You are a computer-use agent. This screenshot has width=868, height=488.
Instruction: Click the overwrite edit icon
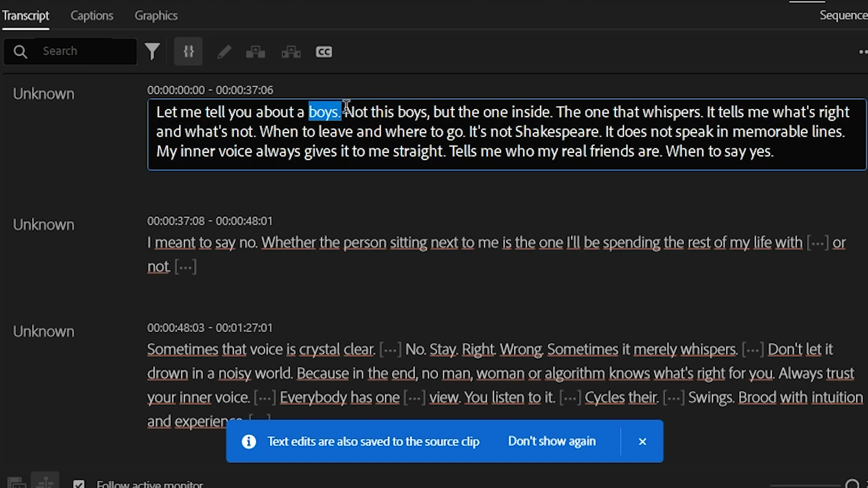point(291,52)
